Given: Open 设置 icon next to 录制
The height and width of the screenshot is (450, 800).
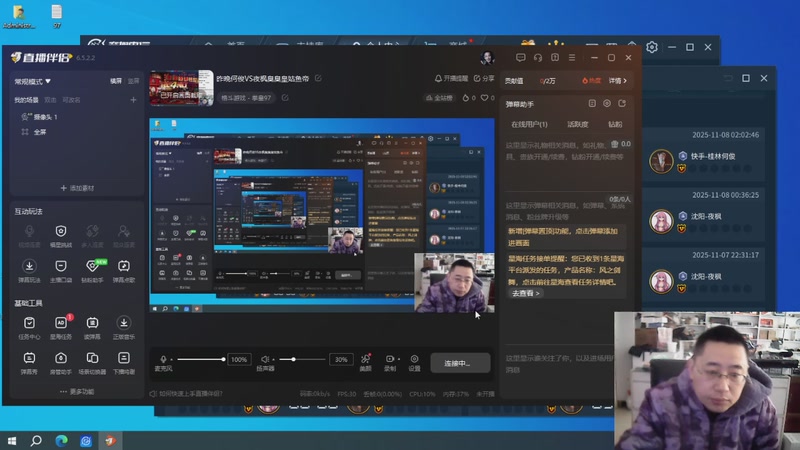Looking at the screenshot, I should [x=414, y=359].
